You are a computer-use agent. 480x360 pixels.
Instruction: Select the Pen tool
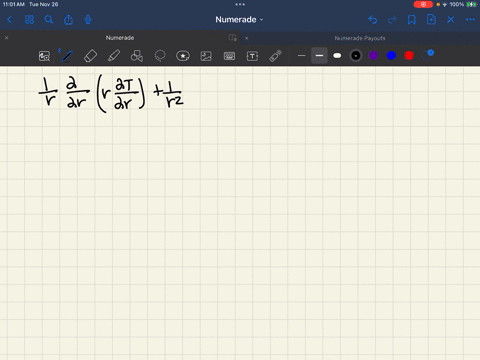click(x=67, y=56)
